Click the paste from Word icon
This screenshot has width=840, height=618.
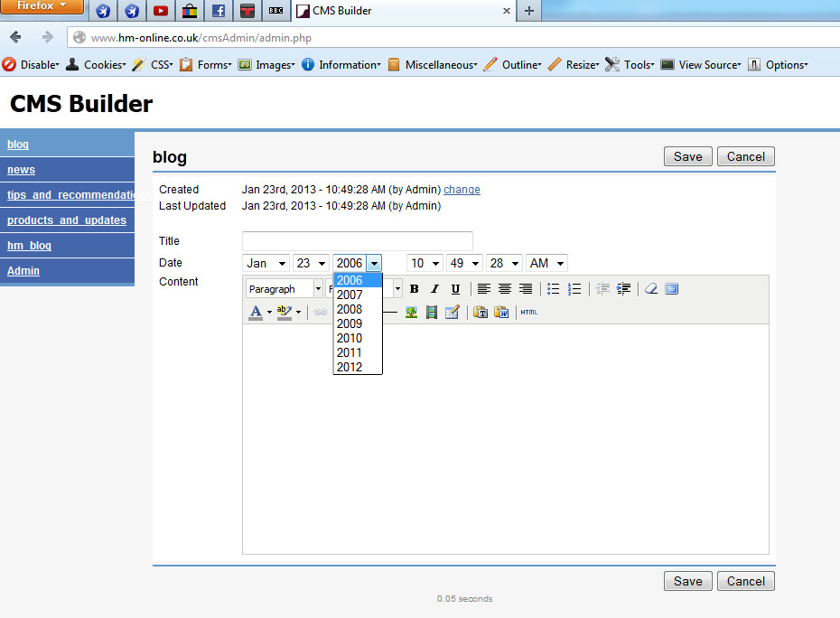click(501, 313)
